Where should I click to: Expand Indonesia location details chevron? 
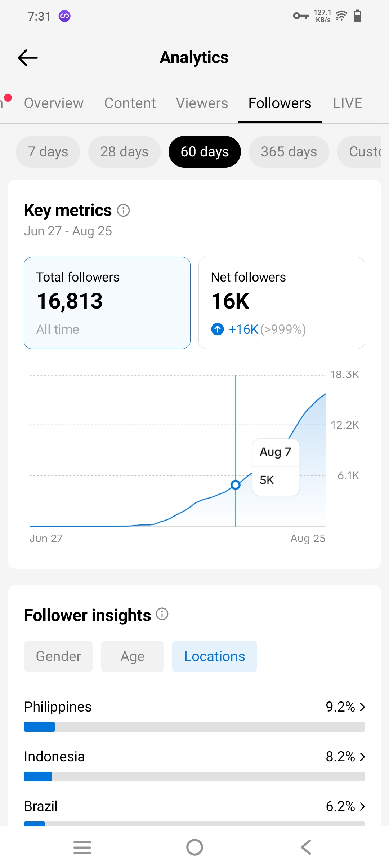coord(363,757)
